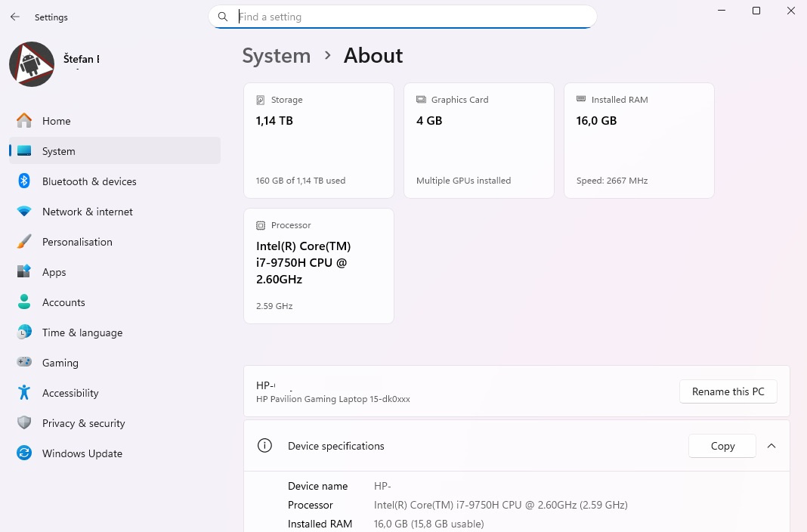Open the Home settings page
The height and width of the screenshot is (532, 807).
coord(115,121)
